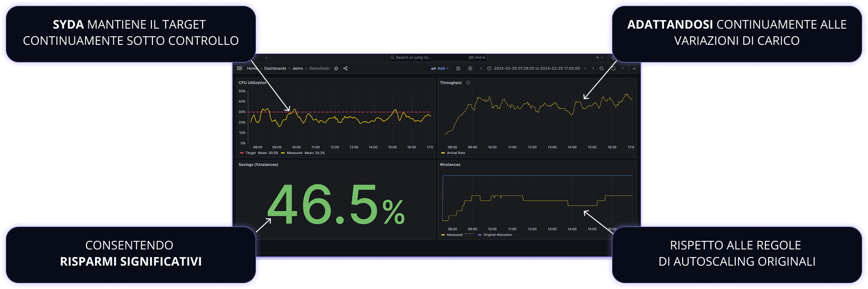Collapse the top toolbar with chevron

(634, 69)
